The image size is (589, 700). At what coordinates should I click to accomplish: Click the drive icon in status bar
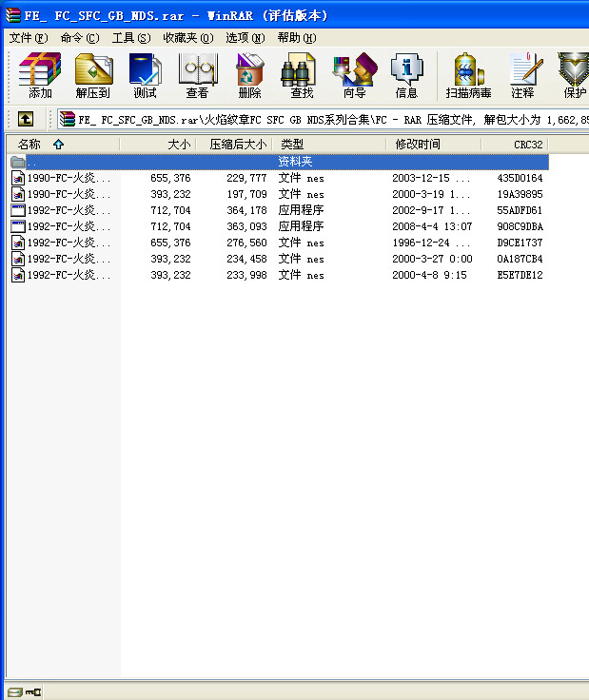pos(14,692)
